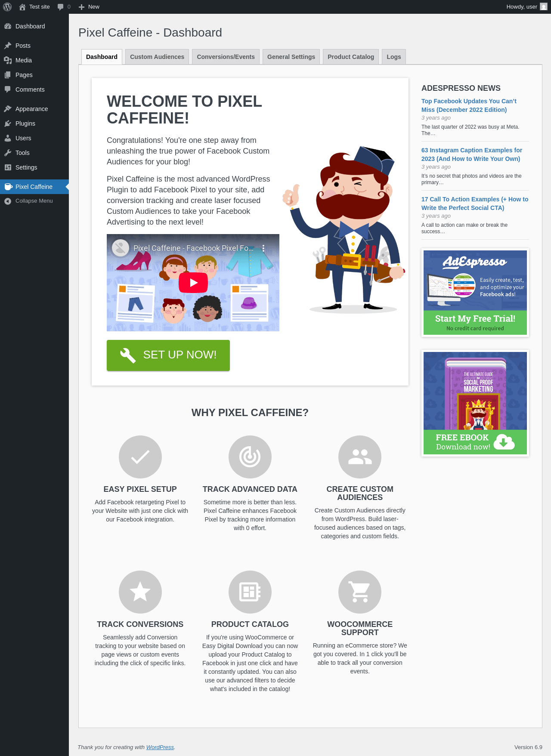The width and height of the screenshot is (551, 756).
Task: Click the Collapse Menu arrow icon
Action: click(x=8, y=201)
